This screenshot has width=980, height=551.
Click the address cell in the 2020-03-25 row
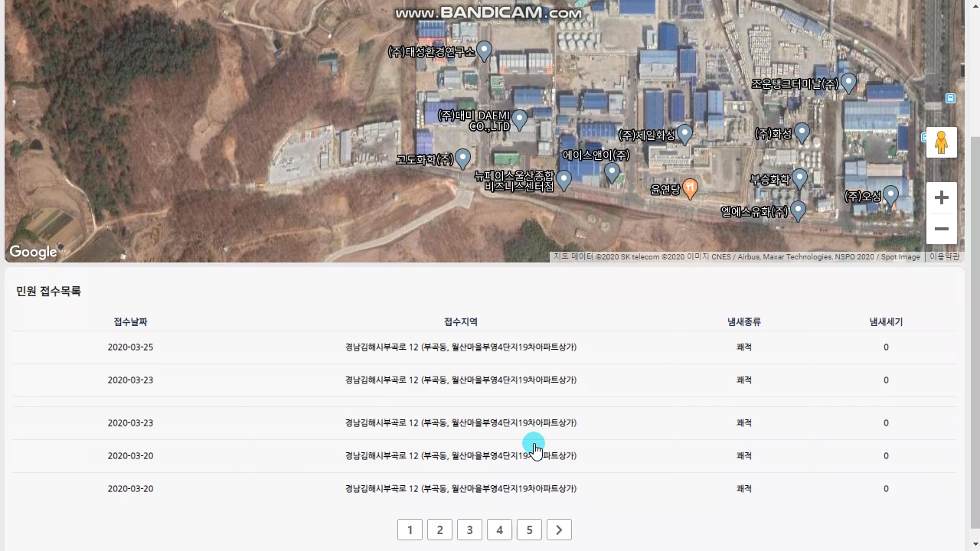coord(460,347)
